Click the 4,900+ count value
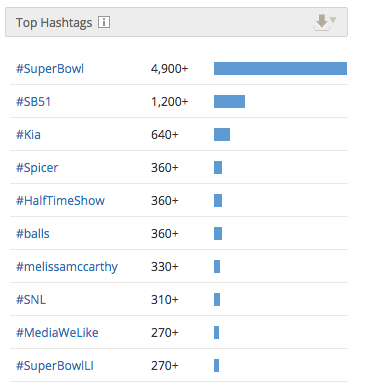Screen dimensions: 368x392 click(x=170, y=69)
